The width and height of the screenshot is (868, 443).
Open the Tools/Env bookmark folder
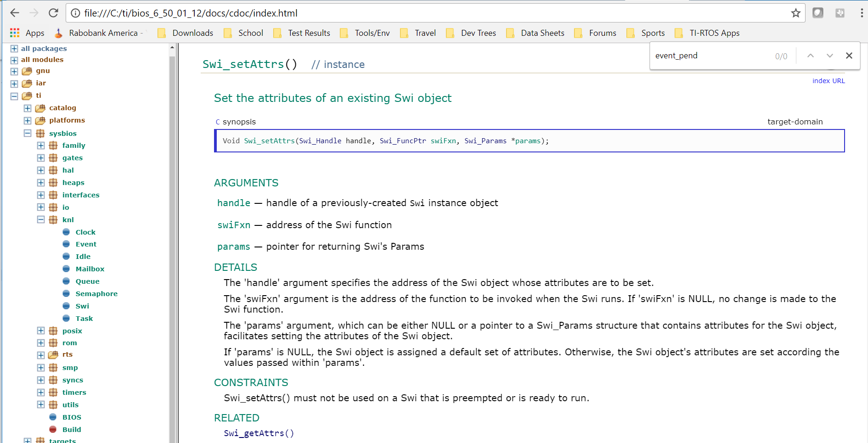pyautogui.click(x=365, y=33)
